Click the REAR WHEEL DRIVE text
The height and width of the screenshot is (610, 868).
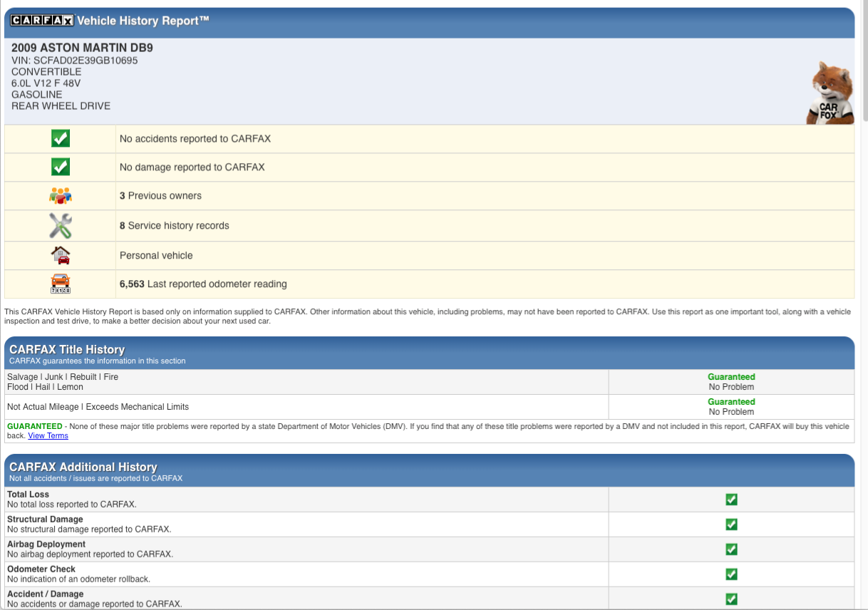[61, 106]
